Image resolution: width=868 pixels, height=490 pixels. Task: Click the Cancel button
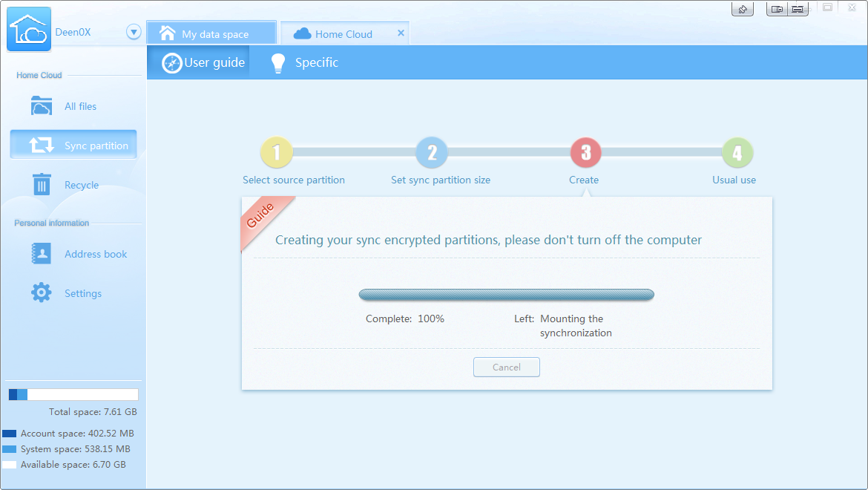click(x=507, y=367)
